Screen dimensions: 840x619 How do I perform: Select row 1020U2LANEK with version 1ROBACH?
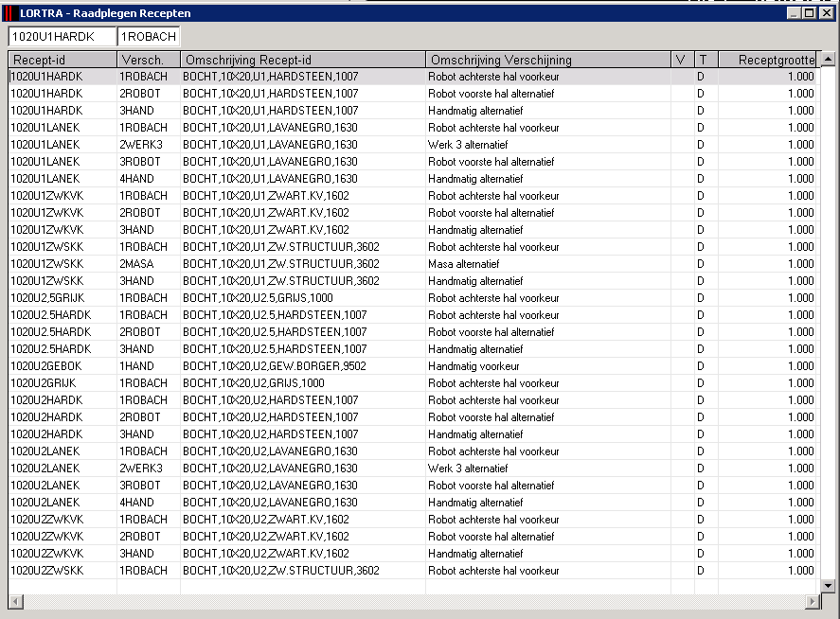tap(415, 451)
